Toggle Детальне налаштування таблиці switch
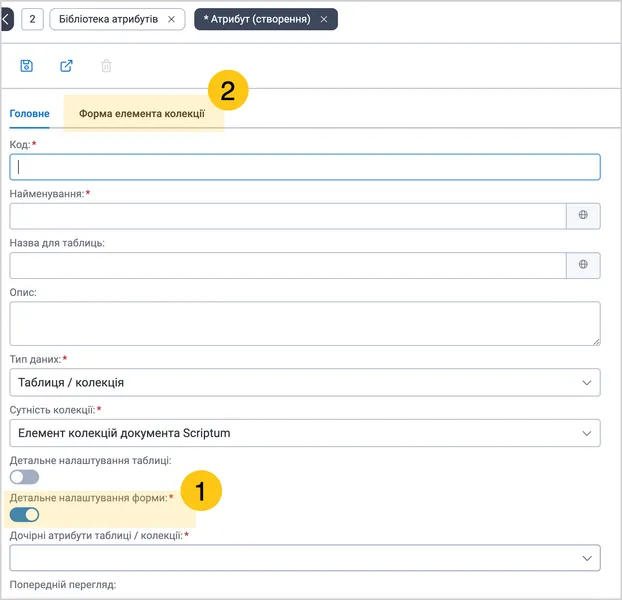 click(x=25, y=477)
